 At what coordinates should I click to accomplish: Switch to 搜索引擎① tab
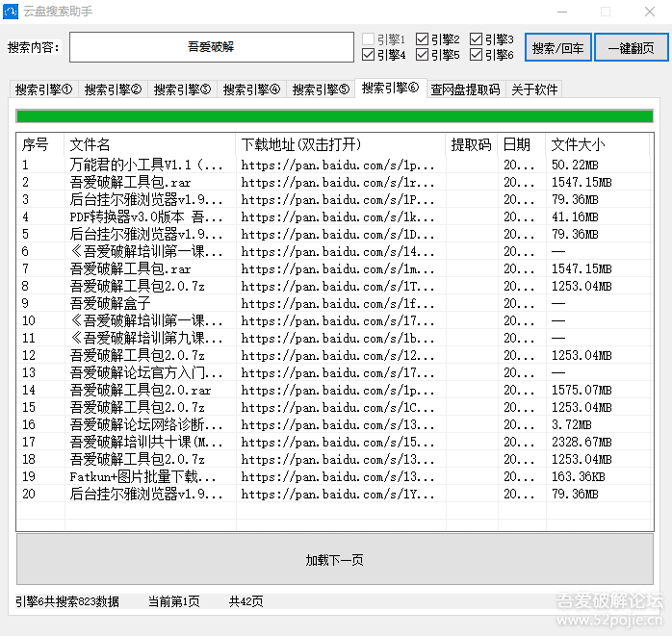(43, 89)
